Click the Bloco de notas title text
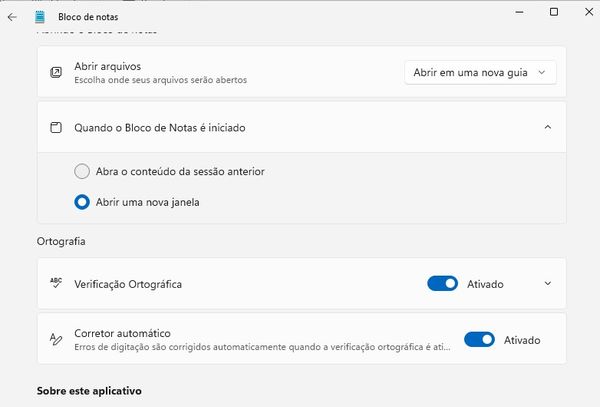This screenshot has height=407, width=600. (88, 17)
